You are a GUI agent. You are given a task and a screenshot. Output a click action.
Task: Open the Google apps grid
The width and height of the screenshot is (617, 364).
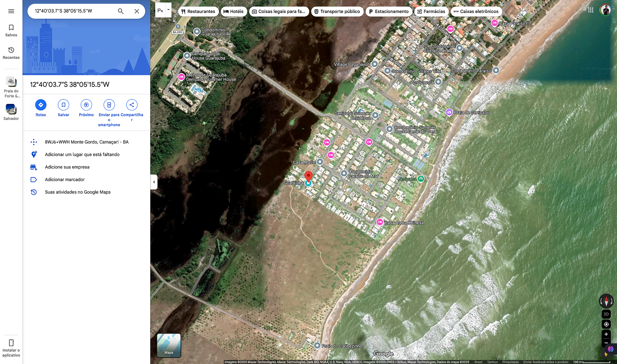(591, 10)
